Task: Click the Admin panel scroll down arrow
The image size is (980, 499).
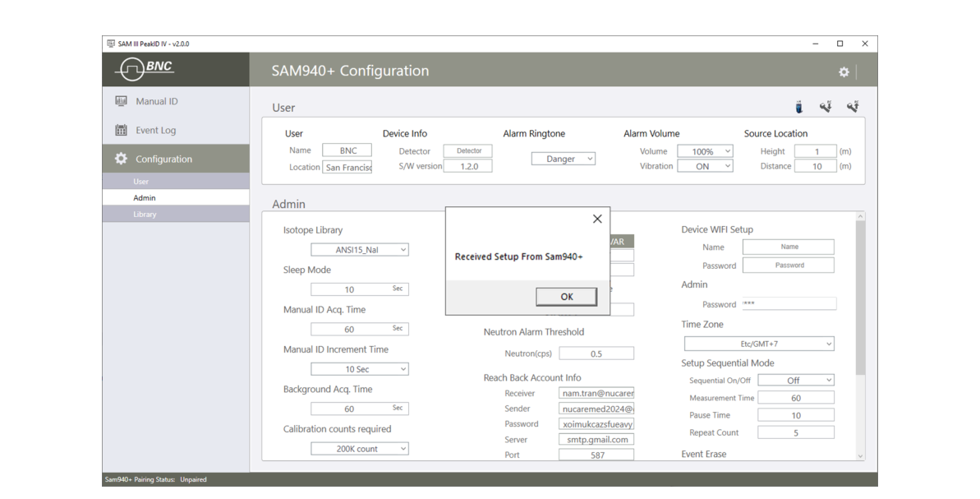Action: pyautogui.click(x=860, y=456)
